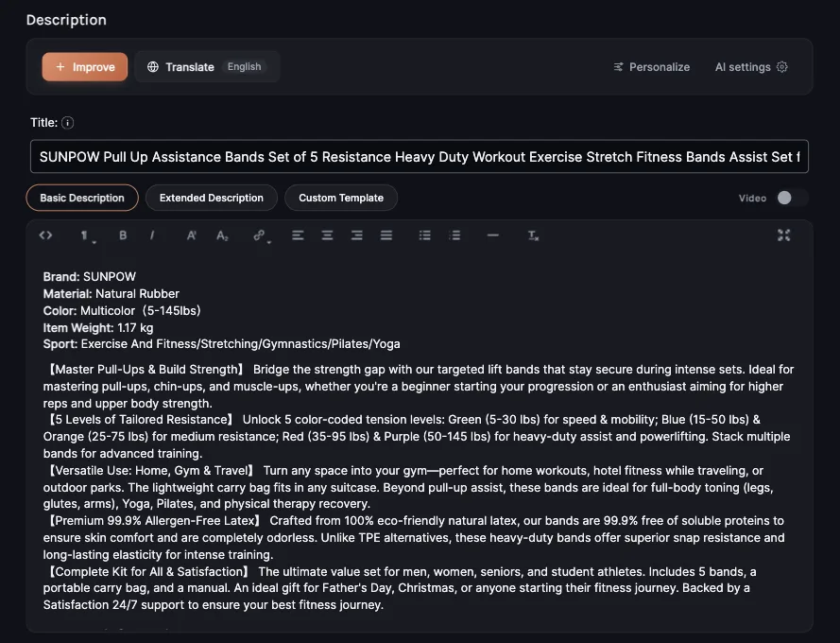Insert horizontal rule

coord(493,235)
